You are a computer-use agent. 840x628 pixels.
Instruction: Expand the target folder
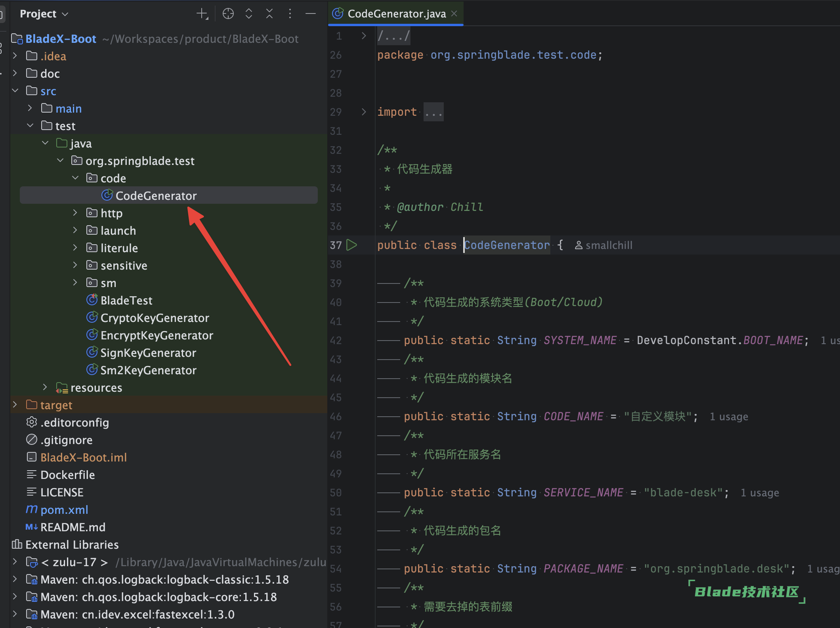[x=15, y=405]
